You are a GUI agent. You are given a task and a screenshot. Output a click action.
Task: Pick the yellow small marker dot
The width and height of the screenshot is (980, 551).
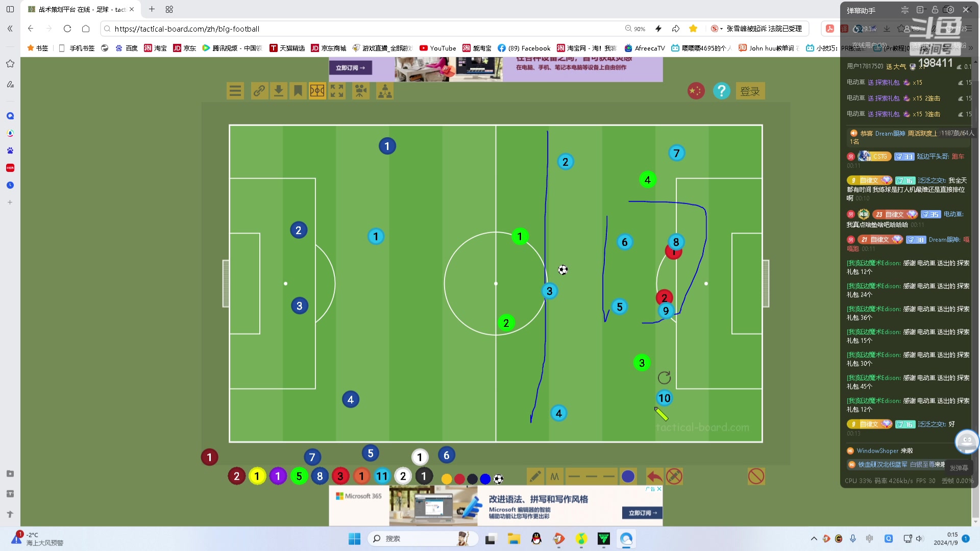pos(447,479)
